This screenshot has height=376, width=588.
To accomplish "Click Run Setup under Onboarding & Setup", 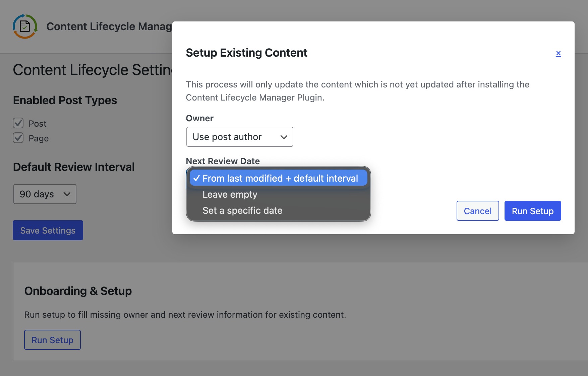I will pyautogui.click(x=52, y=339).
